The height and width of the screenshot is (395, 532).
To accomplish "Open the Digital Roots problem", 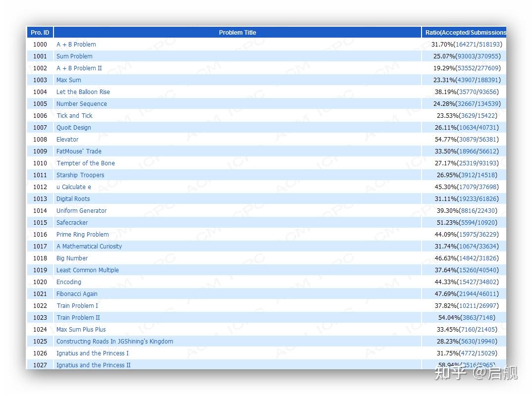I will 73,198.
